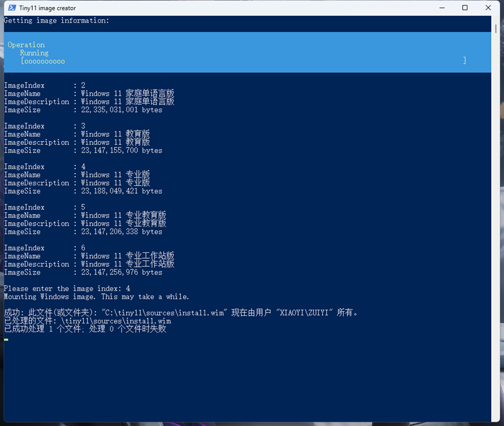Click the 'ImageIndex : 3' line
This screenshot has width=504, height=426.
(45, 126)
